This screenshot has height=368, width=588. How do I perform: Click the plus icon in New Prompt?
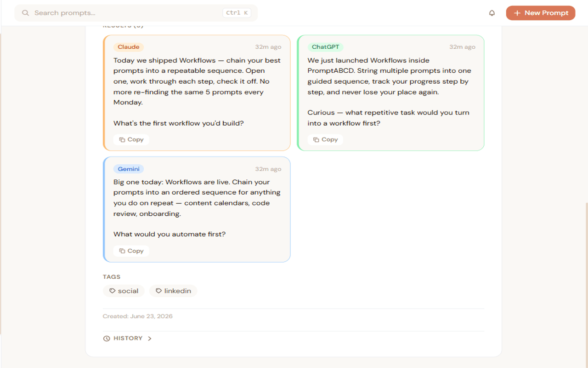coord(517,13)
